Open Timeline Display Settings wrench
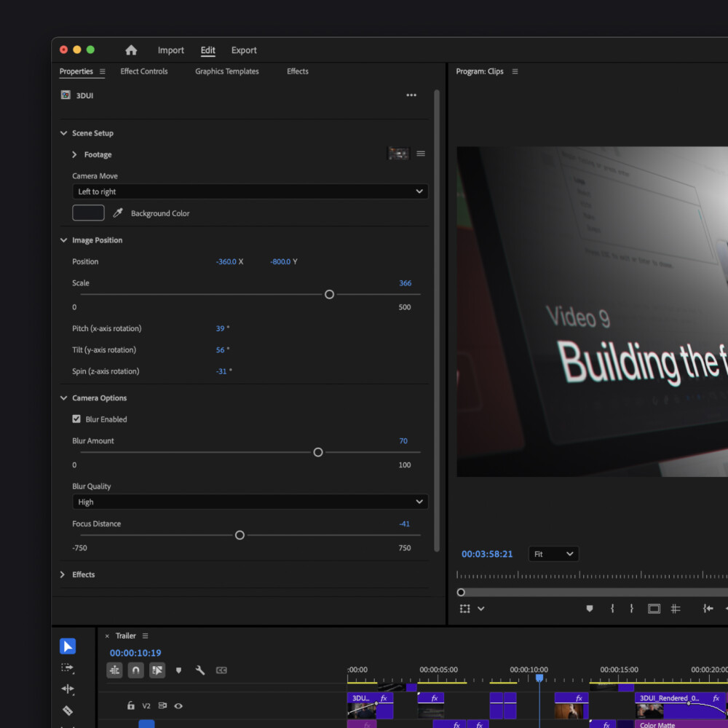This screenshot has height=728, width=728. [x=200, y=670]
